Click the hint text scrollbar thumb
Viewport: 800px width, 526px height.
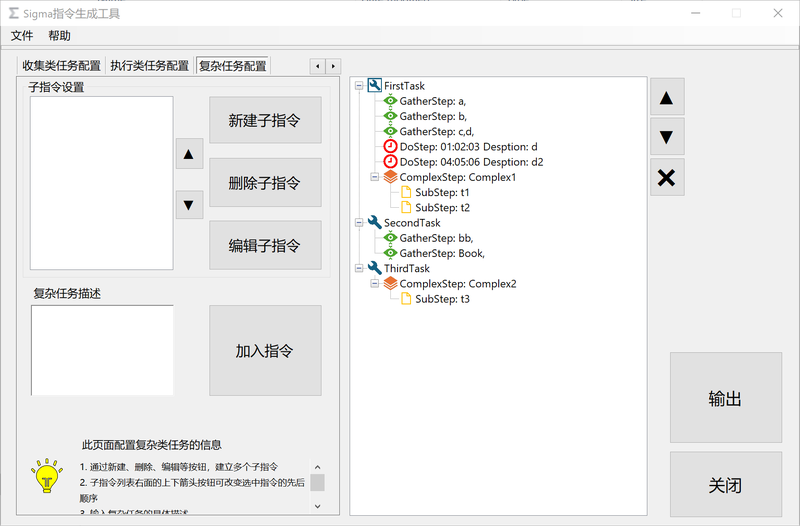tap(317, 482)
